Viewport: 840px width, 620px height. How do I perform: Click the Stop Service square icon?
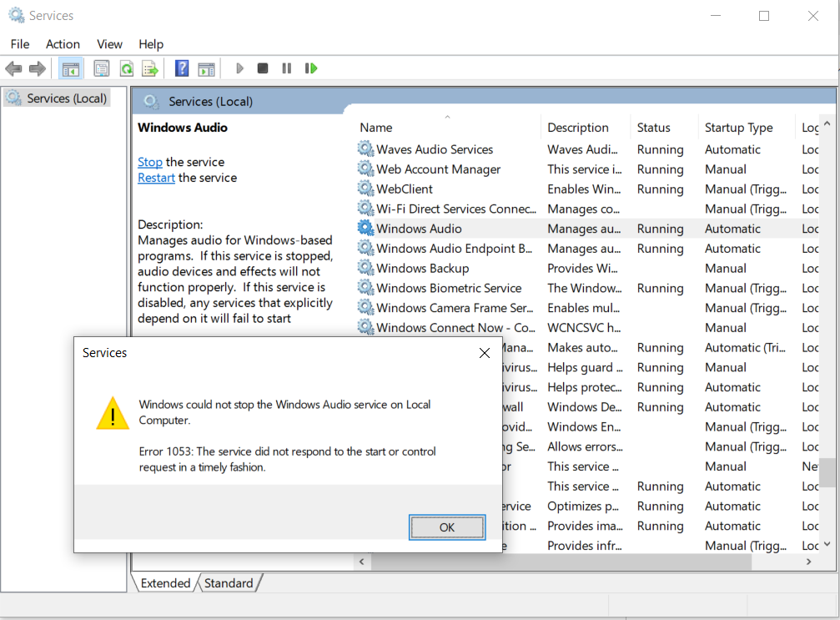coord(263,68)
